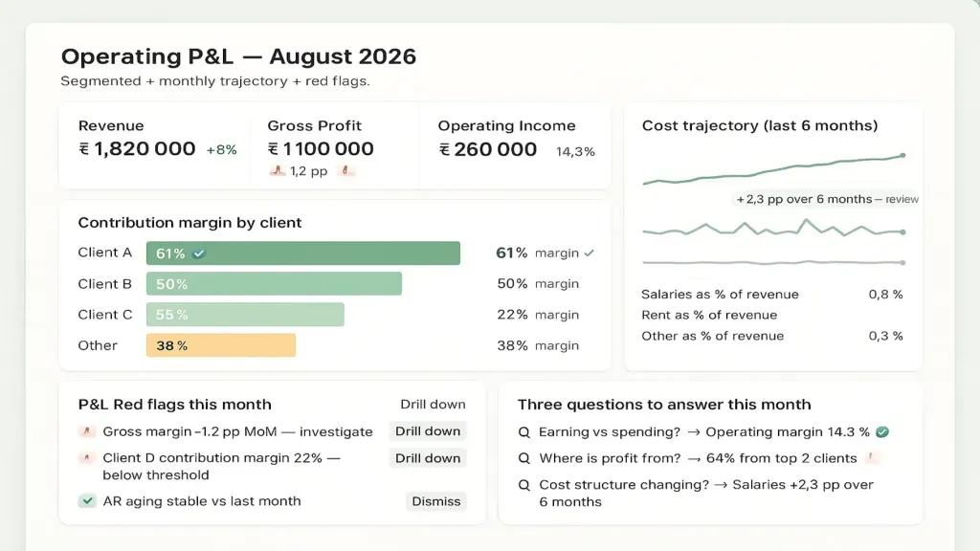Image resolution: width=980 pixels, height=551 pixels.
Task: Click the endpoint marker of the top trajectory line
Action: (903, 155)
